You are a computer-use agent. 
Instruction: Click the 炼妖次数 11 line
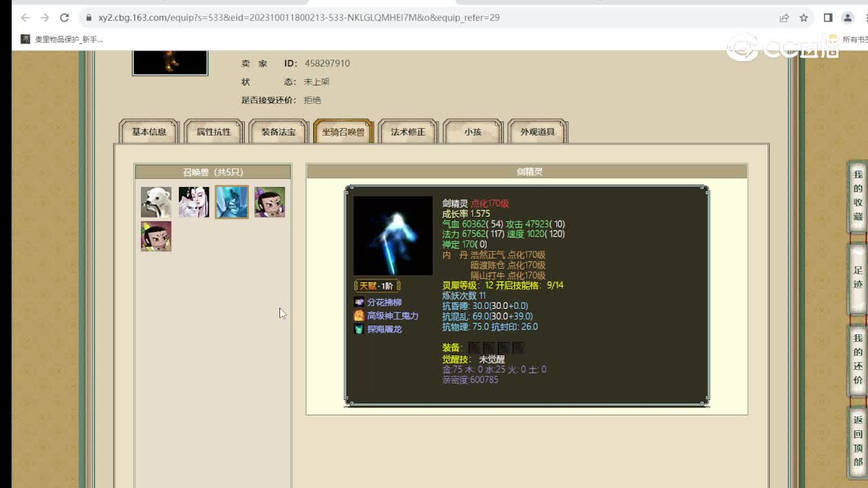(465, 296)
